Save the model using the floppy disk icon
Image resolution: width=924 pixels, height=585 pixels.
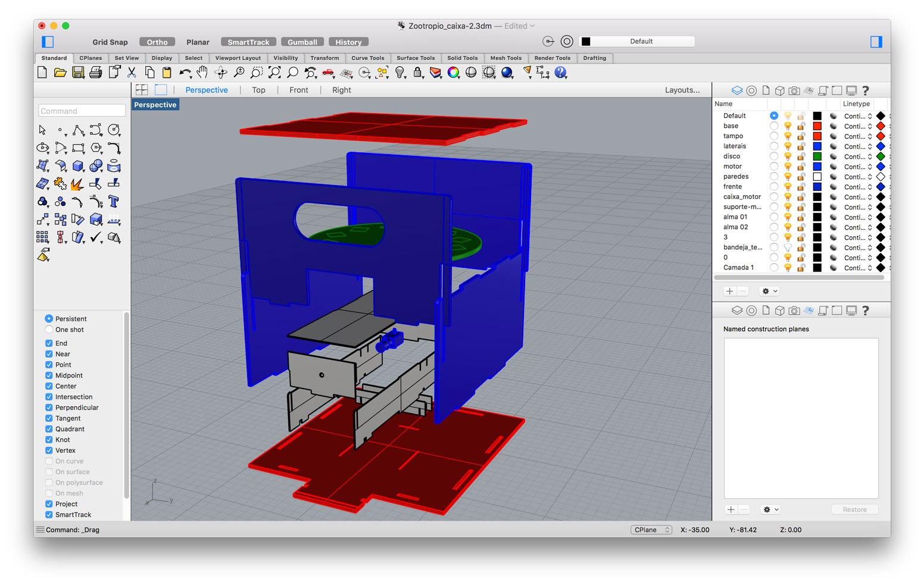click(x=78, y=73)
